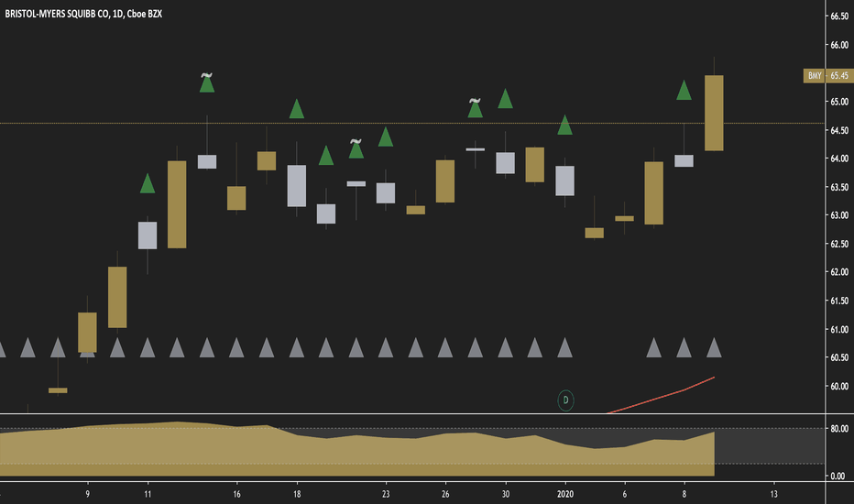Click the gray candle above date label 18
The width and height of the screenshot is (854, 504).
pos(296,186)
